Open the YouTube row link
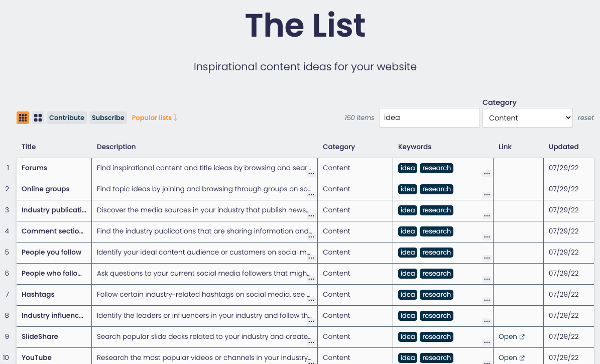This screenshot has height=364, width=600. 511,357
